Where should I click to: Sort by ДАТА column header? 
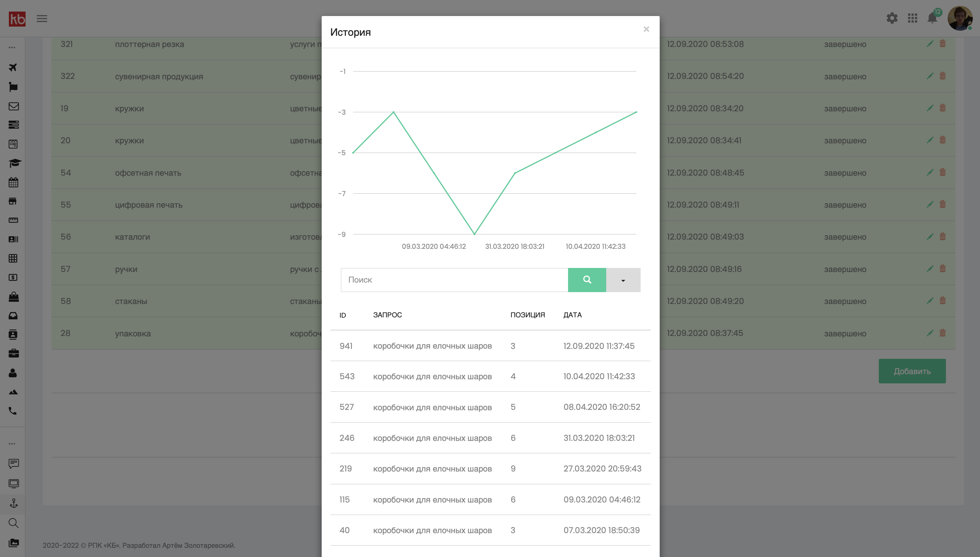(x=572, y=315)
